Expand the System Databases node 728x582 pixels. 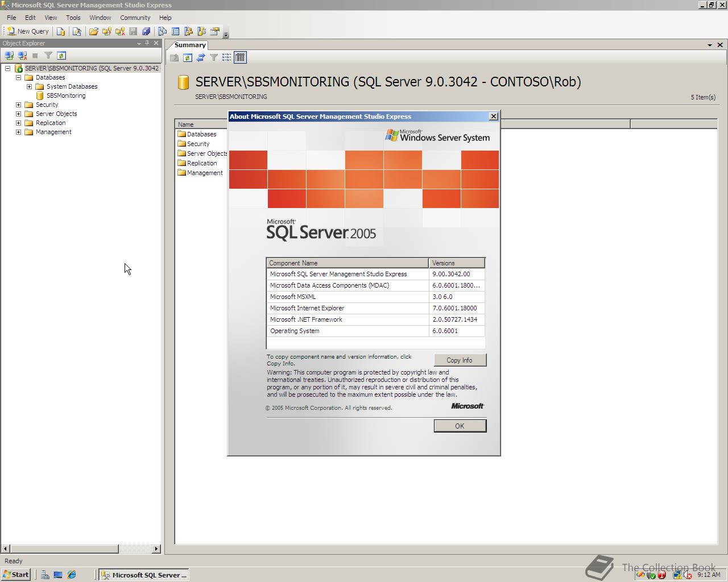[29, 86]
